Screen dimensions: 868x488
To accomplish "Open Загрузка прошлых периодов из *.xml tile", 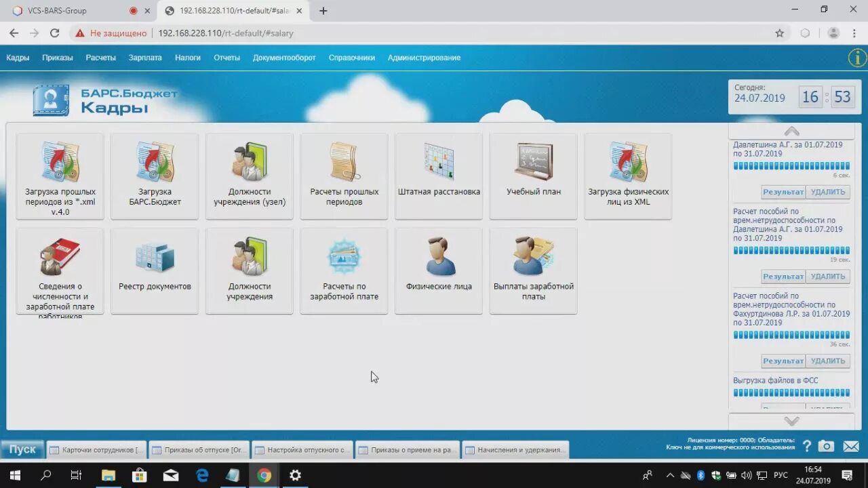I will click(60, 176).
